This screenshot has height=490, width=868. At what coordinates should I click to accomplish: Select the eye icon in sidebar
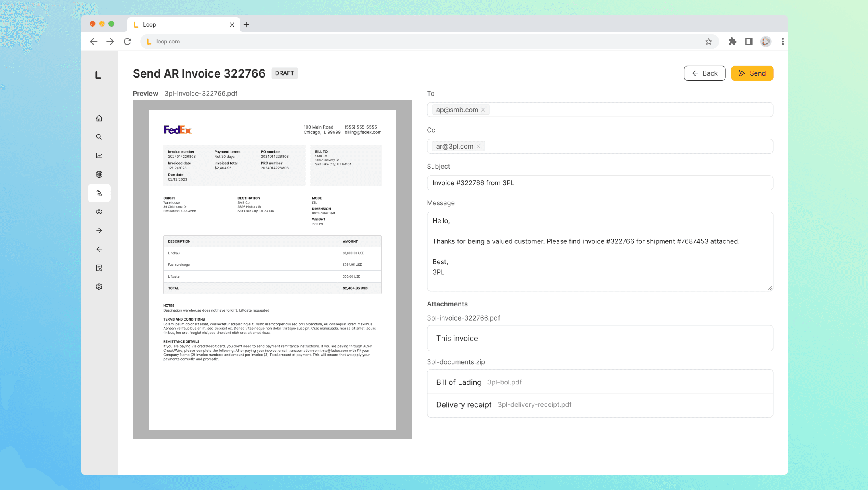[x=99, y=212]
